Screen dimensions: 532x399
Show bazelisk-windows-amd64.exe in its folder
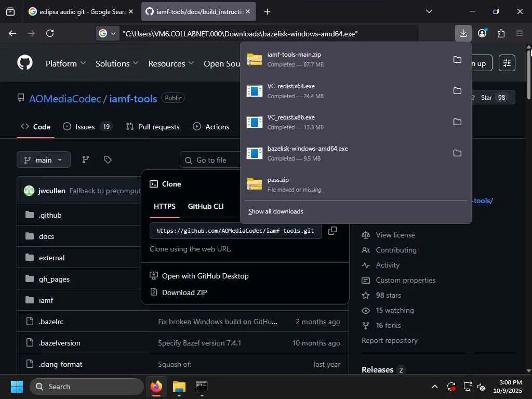tap(457, 153)
